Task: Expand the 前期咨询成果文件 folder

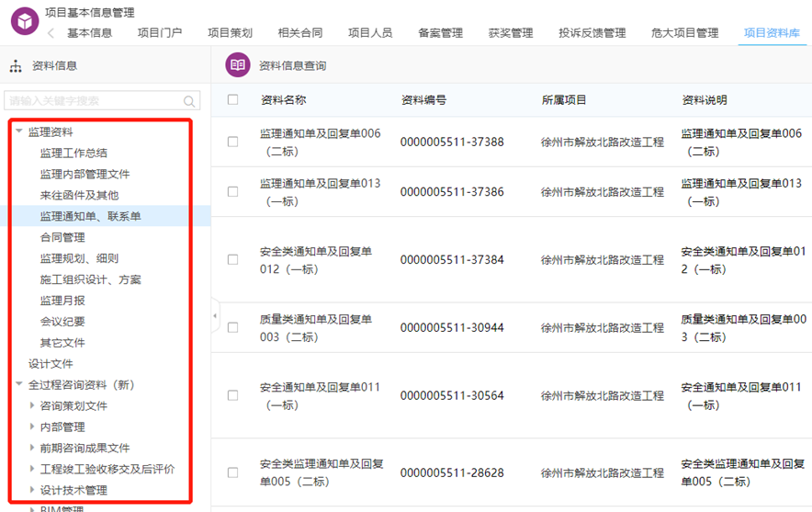Action: [32, 449]
